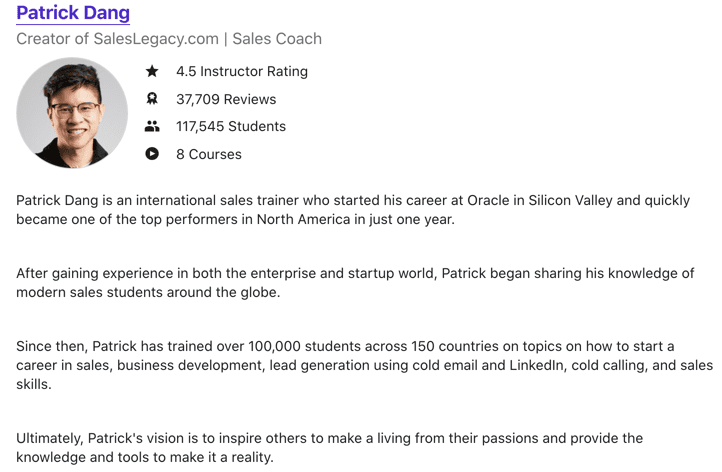The width and height of the screenshot is (722, 472).
Task: Click the award ribbon icon beside Reviews
Action: 152,99
